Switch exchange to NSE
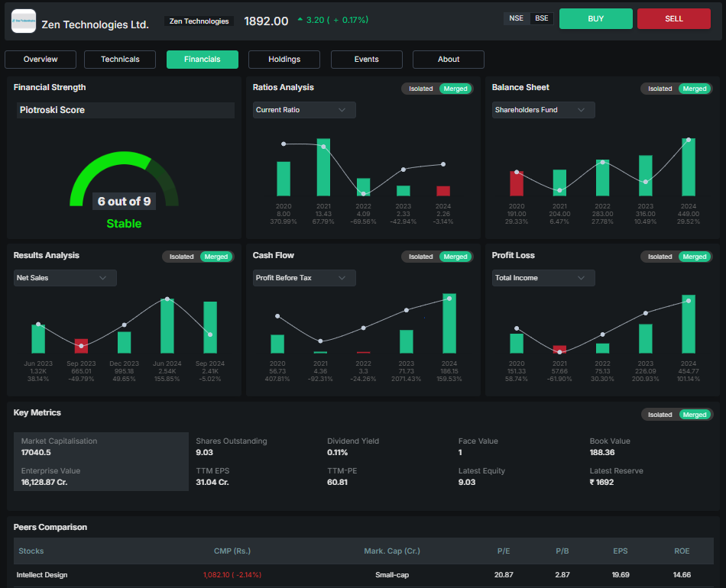Image resolution: width=726 pixels, height=588 pixels. (x=517, y=18)
